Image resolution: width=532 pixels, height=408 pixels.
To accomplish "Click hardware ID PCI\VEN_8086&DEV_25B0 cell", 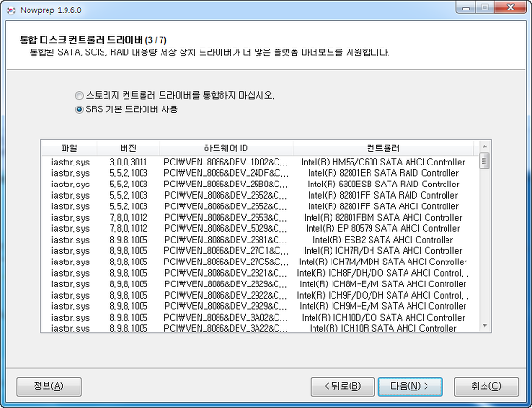I will pos(226,185).
